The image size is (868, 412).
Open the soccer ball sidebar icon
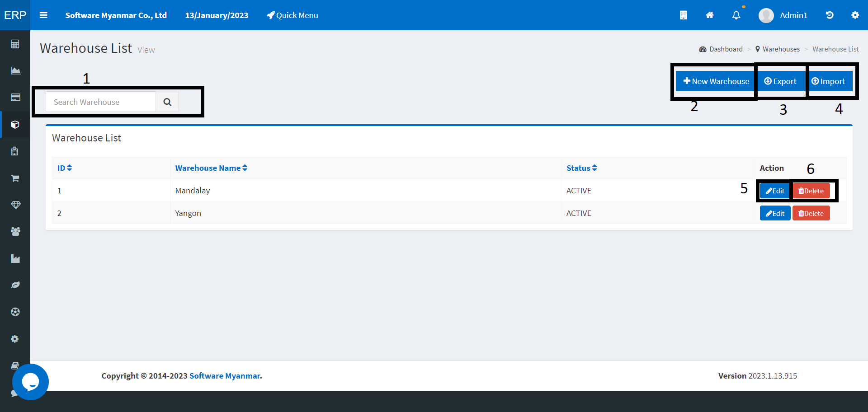15,312
